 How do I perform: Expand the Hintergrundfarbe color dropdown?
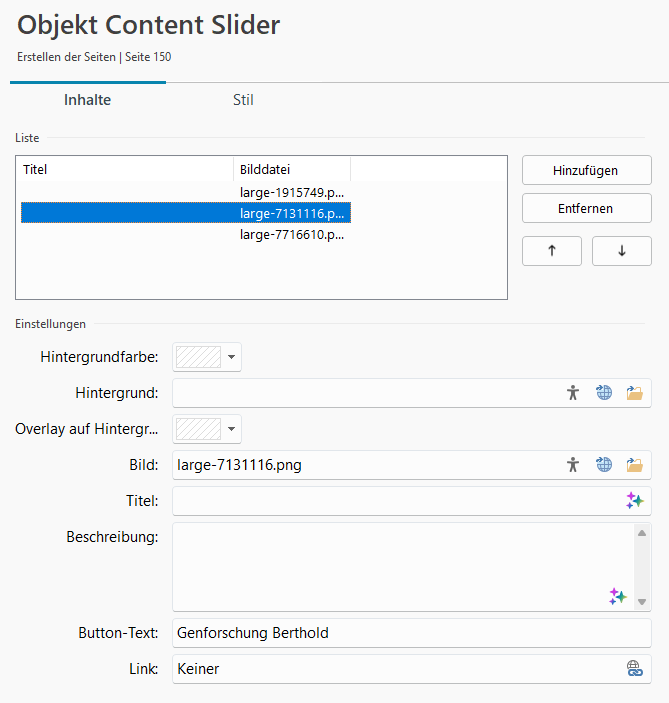pyautogui.click(x=231, y=357)
